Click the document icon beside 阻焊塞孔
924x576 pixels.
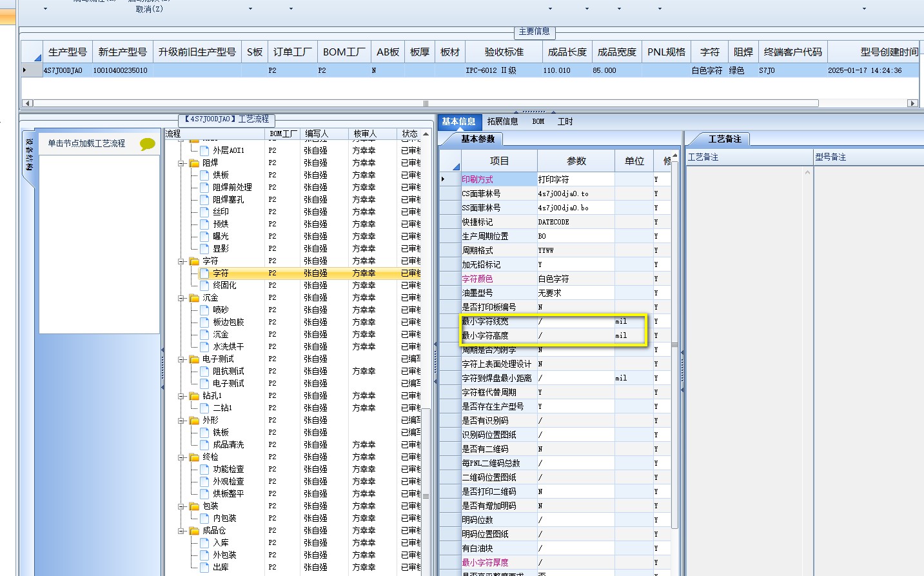[204, 200]
